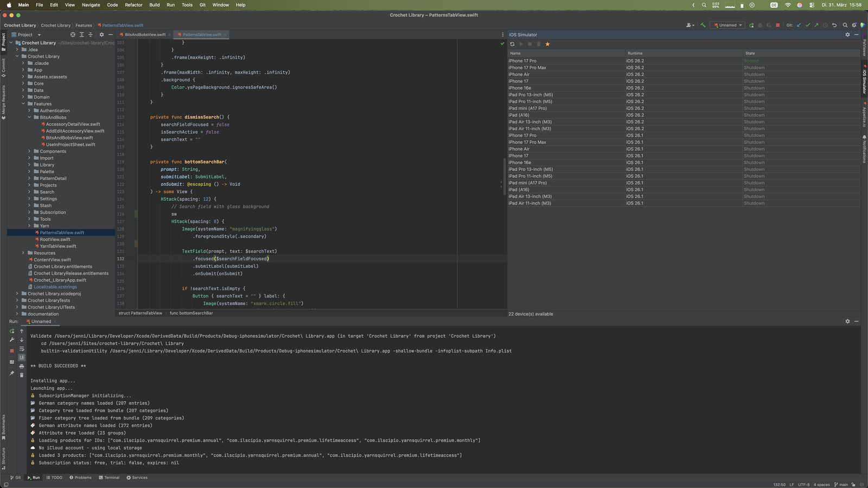Open the Navigate menu

point(91,5)
